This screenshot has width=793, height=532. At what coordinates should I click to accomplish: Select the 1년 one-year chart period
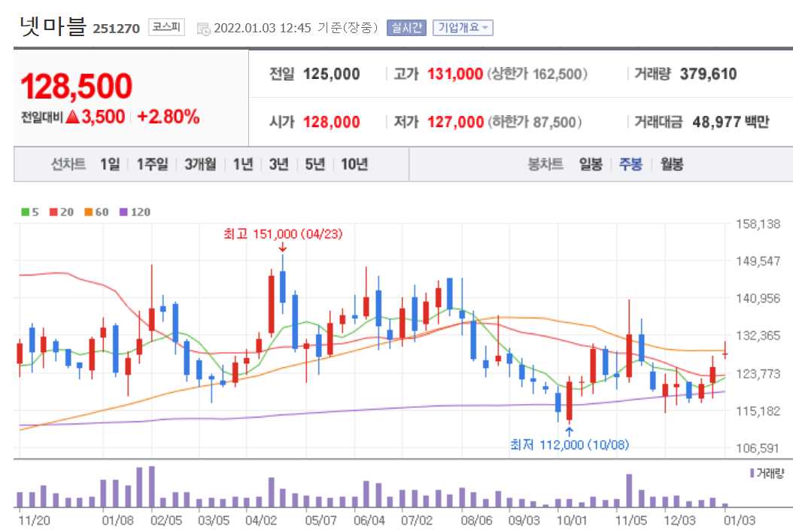pyautogui.click(x=242, y=164)
